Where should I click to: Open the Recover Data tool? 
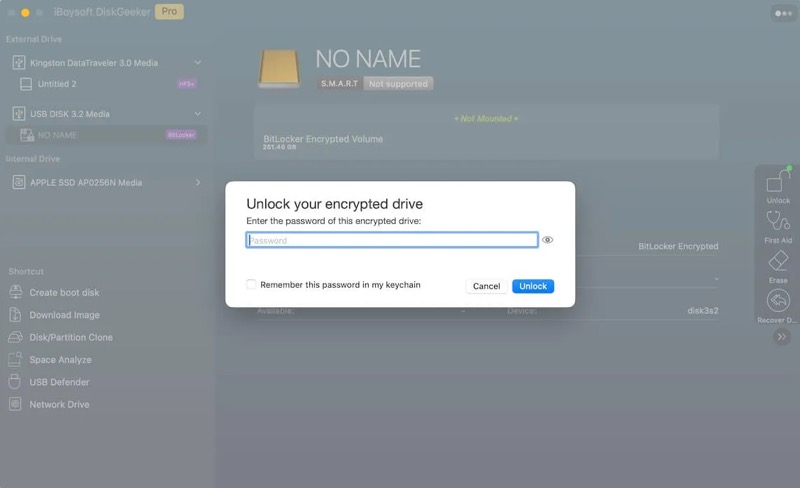pyautogui.click(x=778, y=301)
